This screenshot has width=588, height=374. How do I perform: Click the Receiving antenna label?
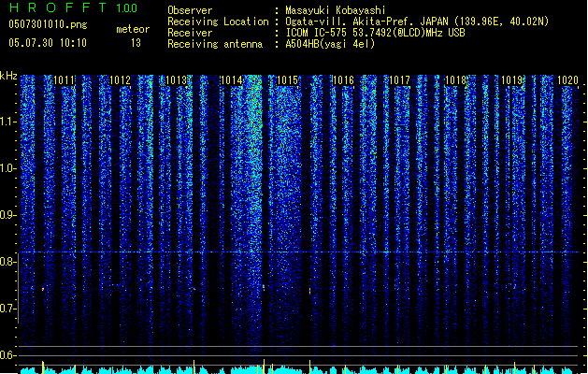coord(215,44)
